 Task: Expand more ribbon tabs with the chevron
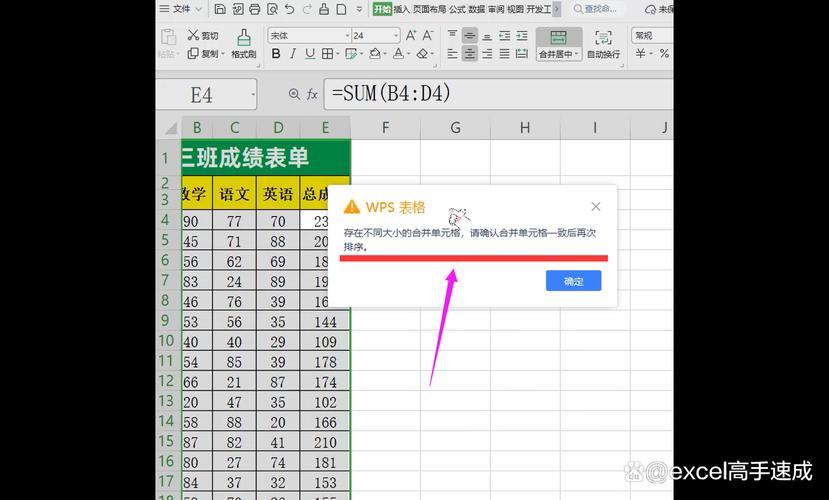[556, 9]
